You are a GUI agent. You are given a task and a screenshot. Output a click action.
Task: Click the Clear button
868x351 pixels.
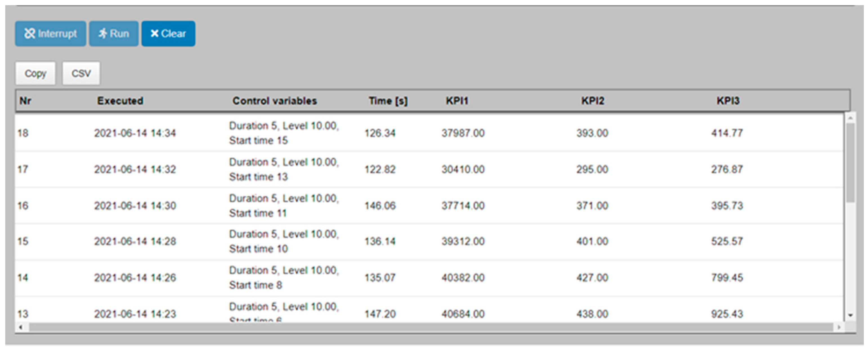[168, 34]
